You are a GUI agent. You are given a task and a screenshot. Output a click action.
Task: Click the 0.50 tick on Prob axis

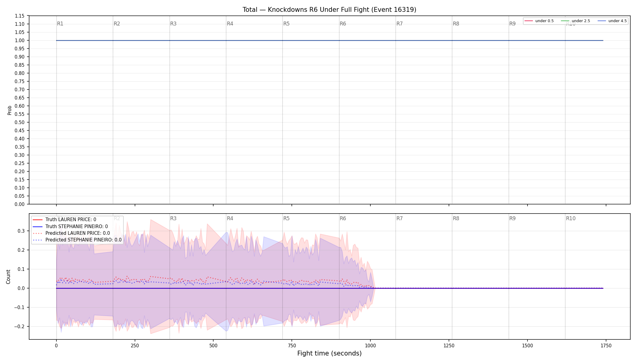point(20,122)
